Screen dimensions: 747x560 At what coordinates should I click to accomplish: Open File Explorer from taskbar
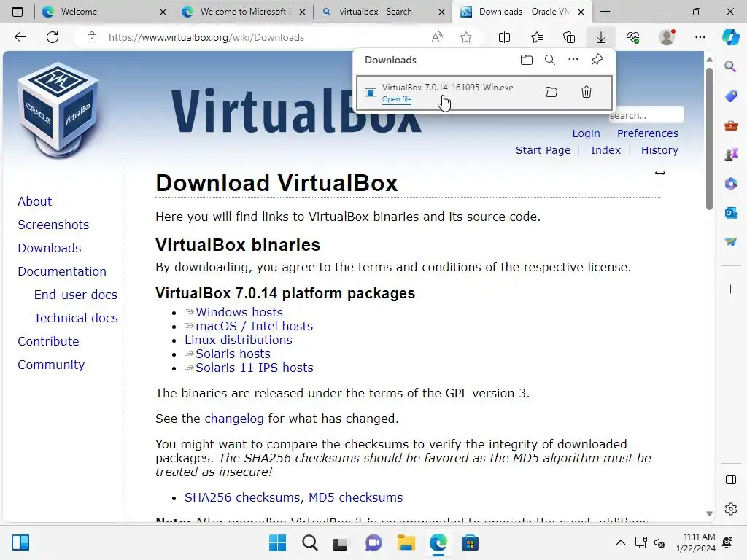pyautogui.click(x=406, y=542)
